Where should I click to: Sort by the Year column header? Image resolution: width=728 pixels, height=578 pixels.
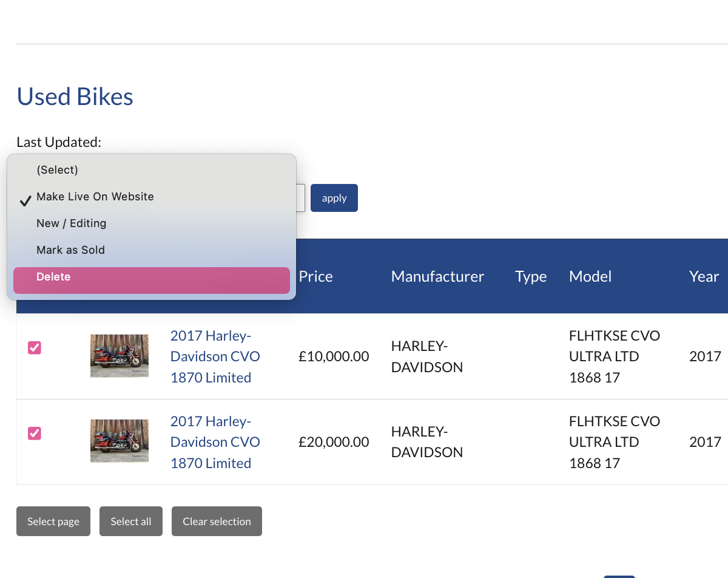click(x=704, y=277)
